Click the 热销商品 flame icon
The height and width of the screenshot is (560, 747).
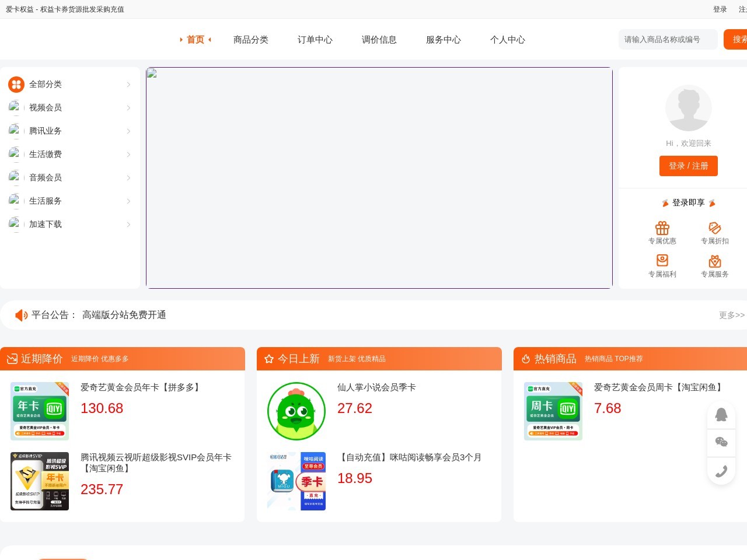[526, 359]
